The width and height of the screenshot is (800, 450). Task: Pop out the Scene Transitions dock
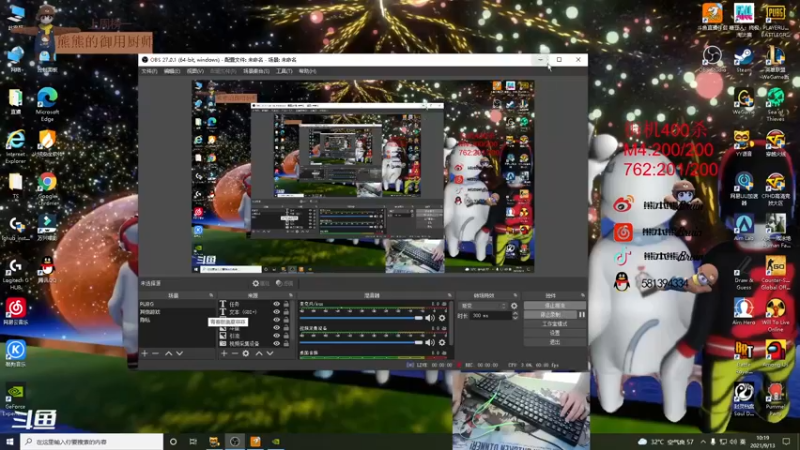coord(515,295)
